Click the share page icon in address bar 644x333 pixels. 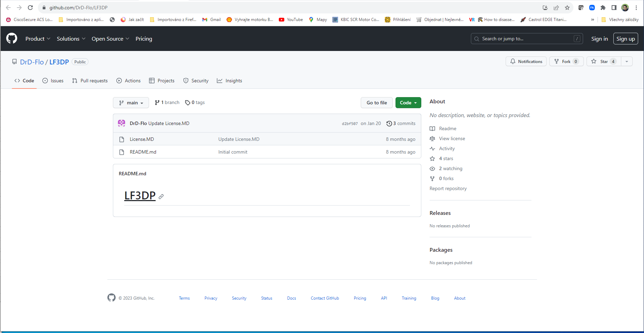556,8
